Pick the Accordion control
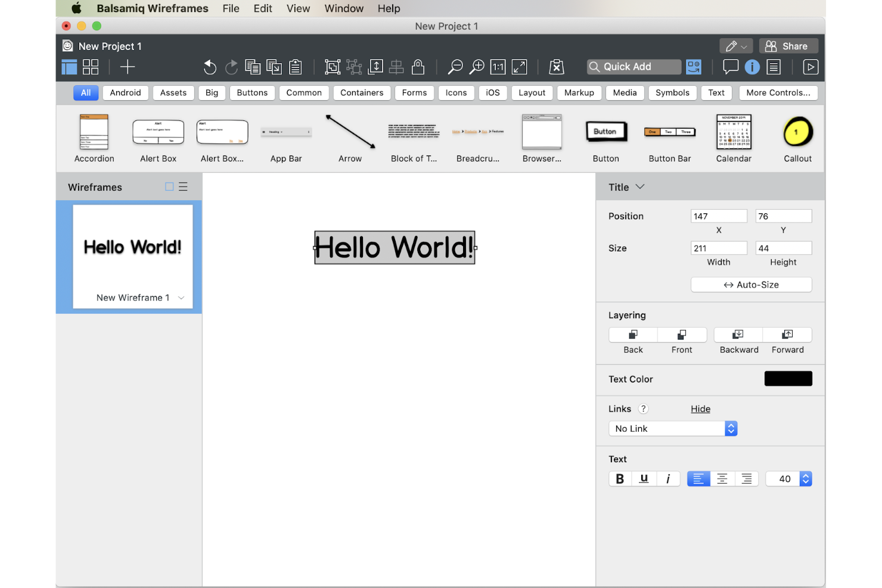This screenshot has height=588, width=882. (94, 139)
